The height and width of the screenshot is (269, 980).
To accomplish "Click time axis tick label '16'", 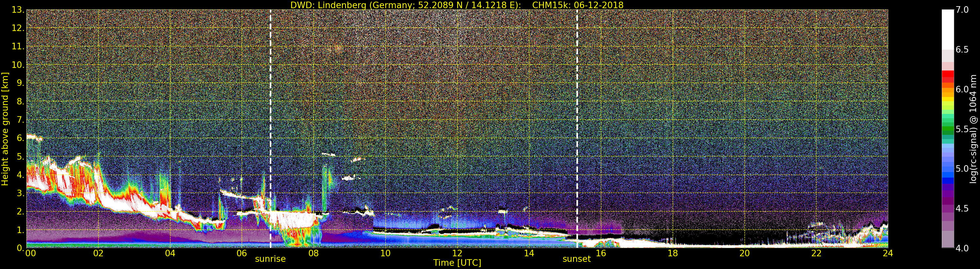I will (x=601, y=253).
